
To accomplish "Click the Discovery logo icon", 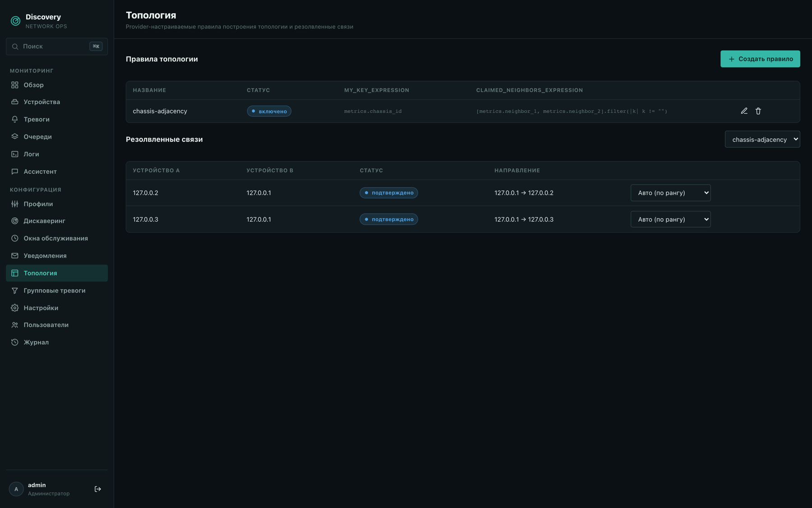I will (15, 21).
